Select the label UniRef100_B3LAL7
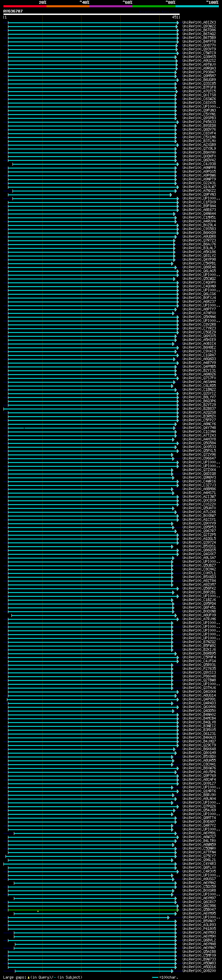This screenshot has height=980, width=222. [x=199, y=248]
